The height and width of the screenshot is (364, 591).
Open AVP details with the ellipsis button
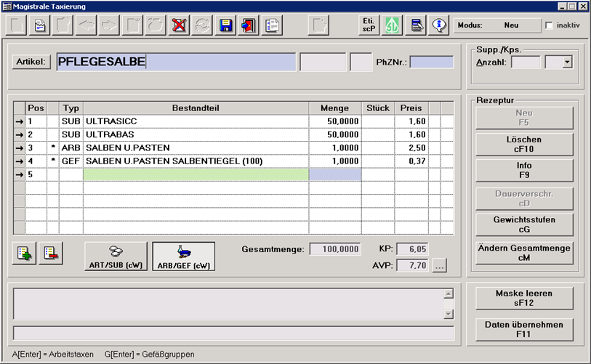point(440,266)
